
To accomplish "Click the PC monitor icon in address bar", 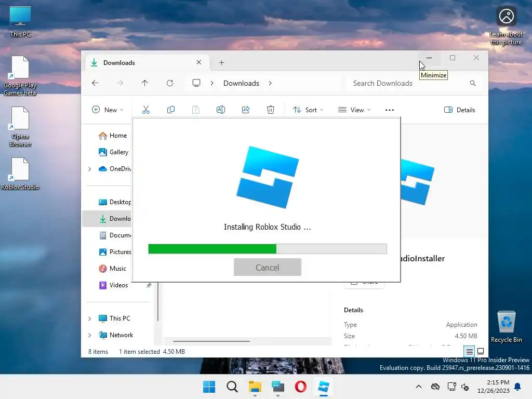I will pyautogui.click(x=196, y=83).
